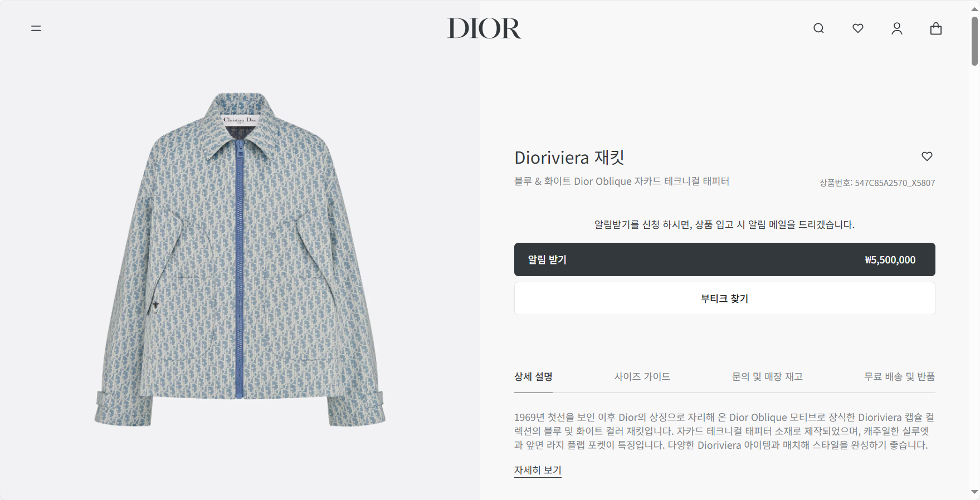Click the DIOR logo

point(484,28)
